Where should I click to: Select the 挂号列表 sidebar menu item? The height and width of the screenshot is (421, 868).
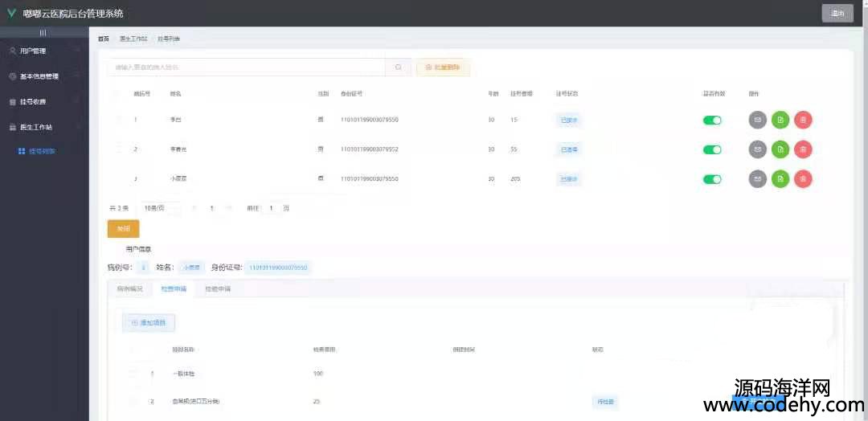point(42,151)
